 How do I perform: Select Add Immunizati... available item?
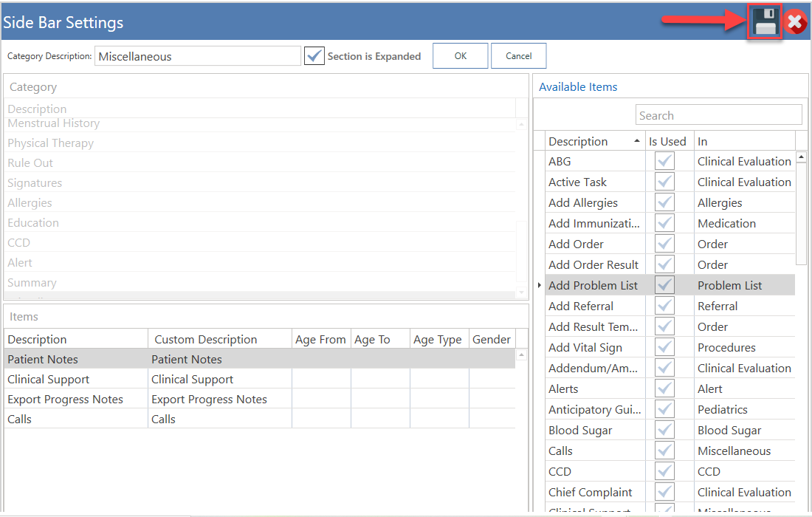pyautogui.click(x=594, y=223)
